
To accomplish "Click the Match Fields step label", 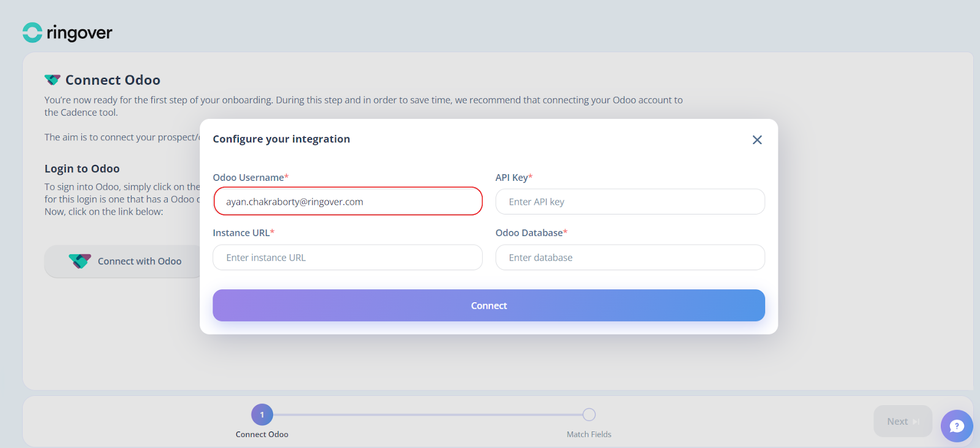I will [589, 434].
